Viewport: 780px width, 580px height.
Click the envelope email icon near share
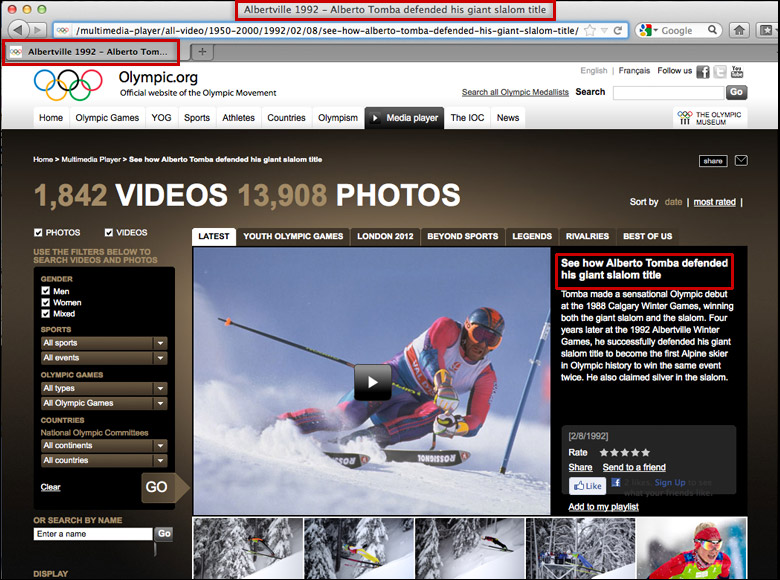pyautogui.click(x=740, y=160)
